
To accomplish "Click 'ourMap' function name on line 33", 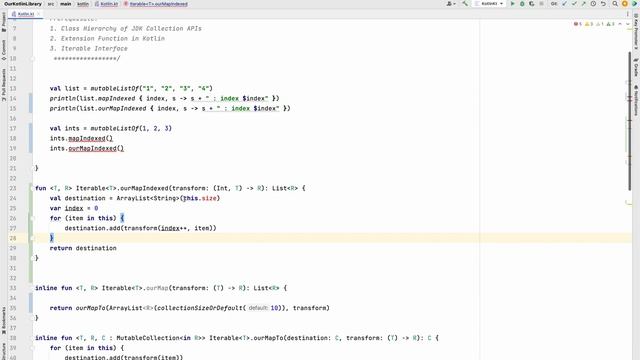I will click(x=157, y=288).
